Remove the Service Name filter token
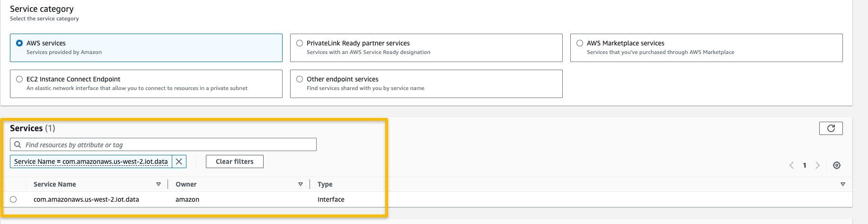868x224 pixels. coord(179,161)
